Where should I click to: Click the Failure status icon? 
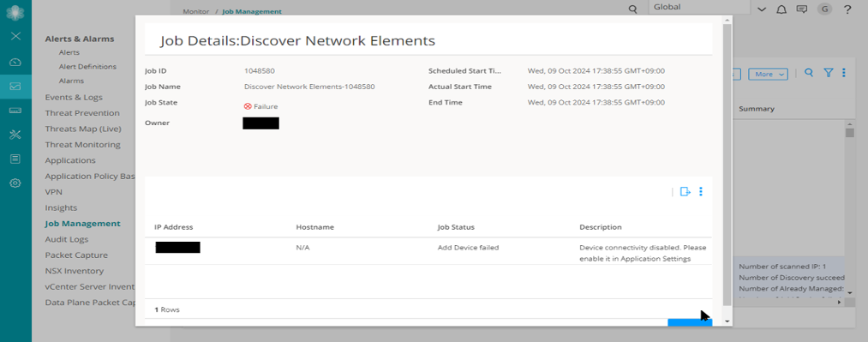pyautogui.click(x=248, y=106)
